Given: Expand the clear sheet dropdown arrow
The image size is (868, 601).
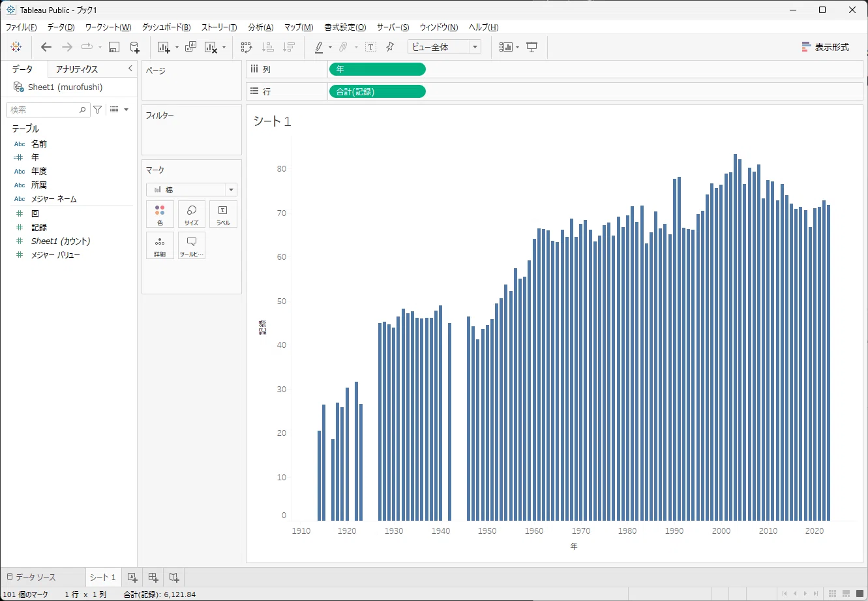Looking at the screenshot, I should pos(224,48).
